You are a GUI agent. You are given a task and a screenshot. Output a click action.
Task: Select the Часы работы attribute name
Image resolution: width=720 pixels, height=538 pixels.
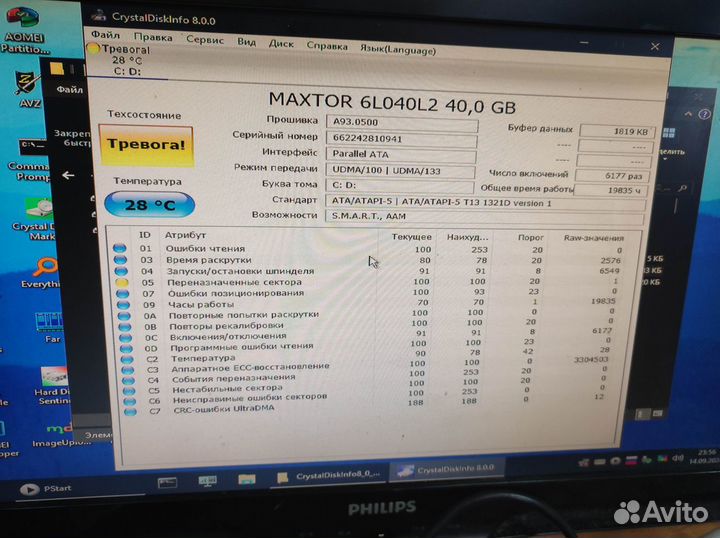click(x=201, y=304)
